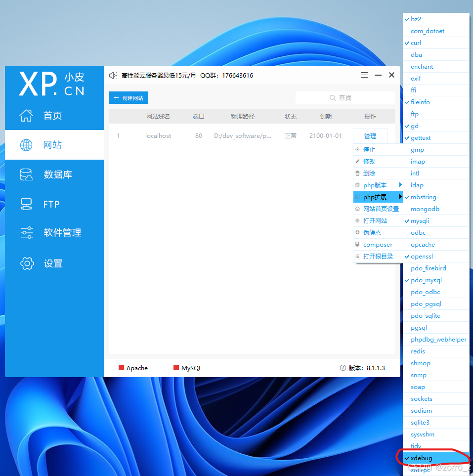The width and height of the screenshot is (473, 476).
Task: Disable the gettext extension
Action: point(436,138)
